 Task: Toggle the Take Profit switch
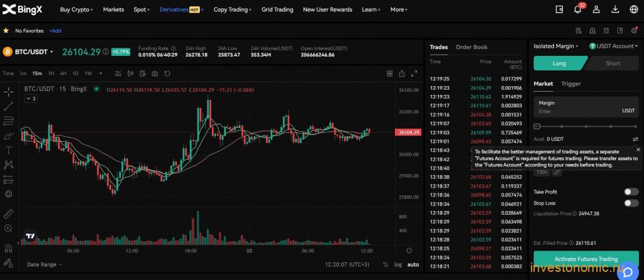pos(631,191)
